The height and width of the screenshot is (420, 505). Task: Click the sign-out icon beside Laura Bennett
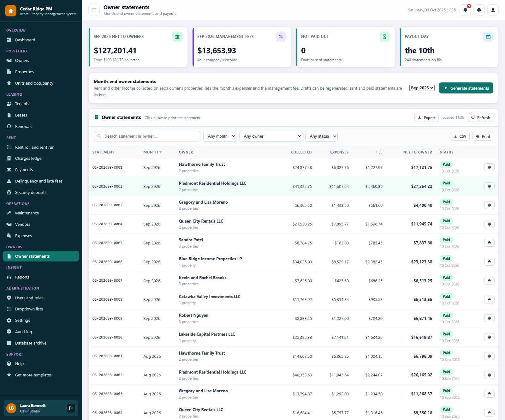click(71, 408)
